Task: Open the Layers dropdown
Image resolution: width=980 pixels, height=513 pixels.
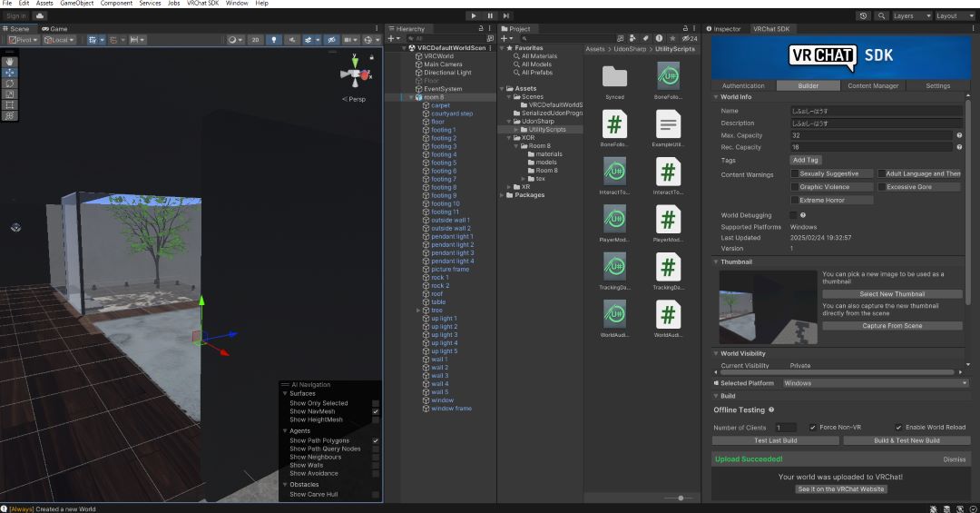Action: [912, 15]
